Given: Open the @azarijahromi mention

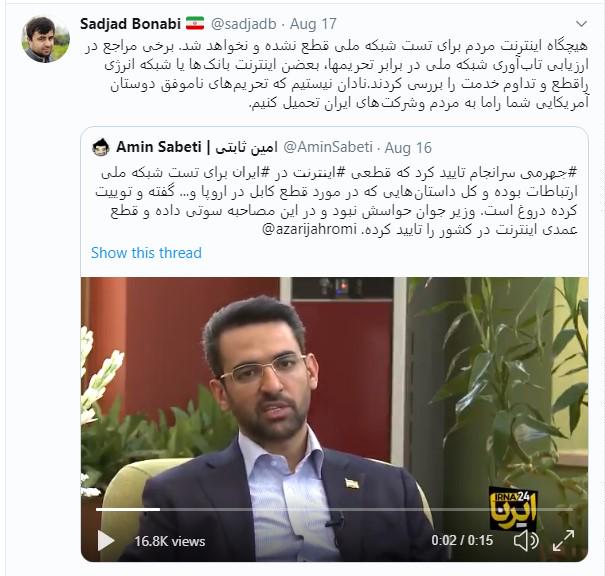Looking at the screenshot, I should point(309,229).
